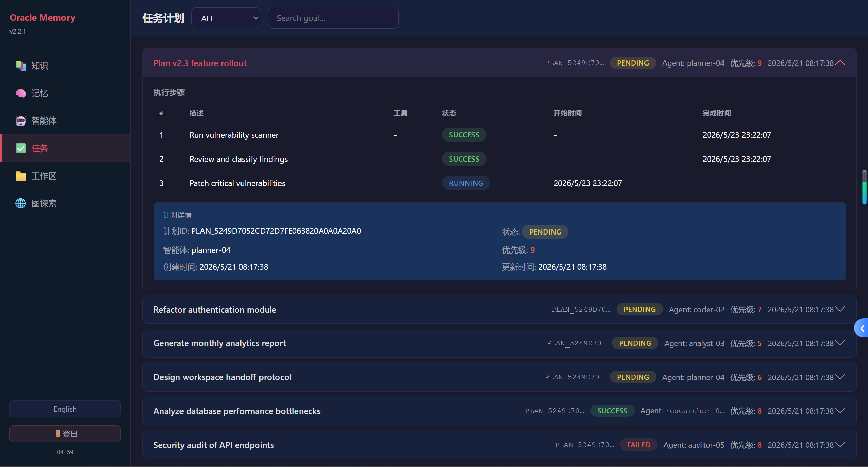The width and height of the screenshot is (868, 467).
Task: Click the full plan ID PLAN_5249D7052CD72D7FE063820A0A0A20A0
Action: [x=276, y=231]
